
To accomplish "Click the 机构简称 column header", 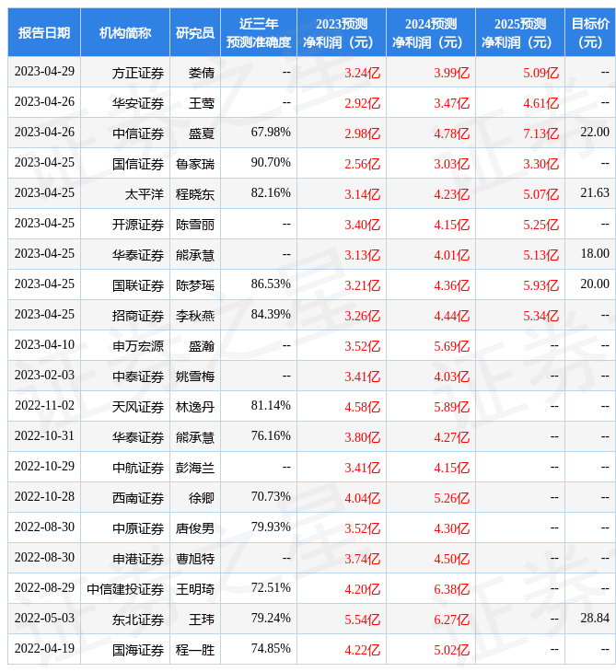I will pos(125,32).
